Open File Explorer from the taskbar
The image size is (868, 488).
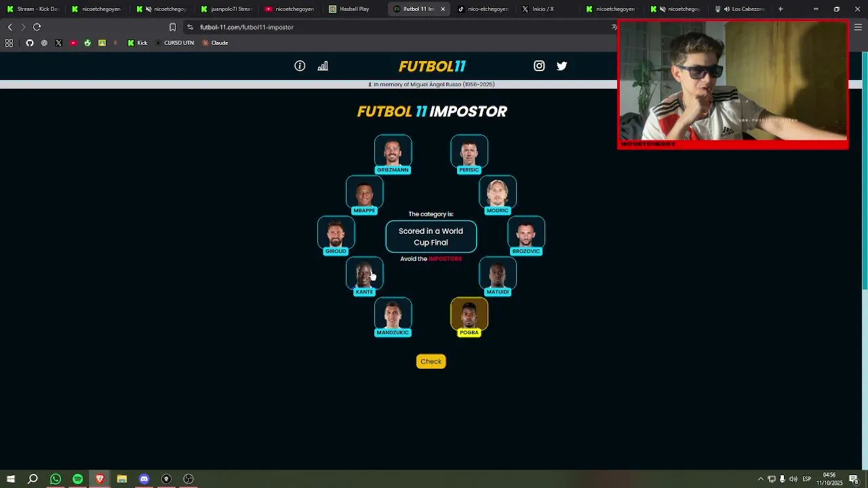(x=122, y=479)
